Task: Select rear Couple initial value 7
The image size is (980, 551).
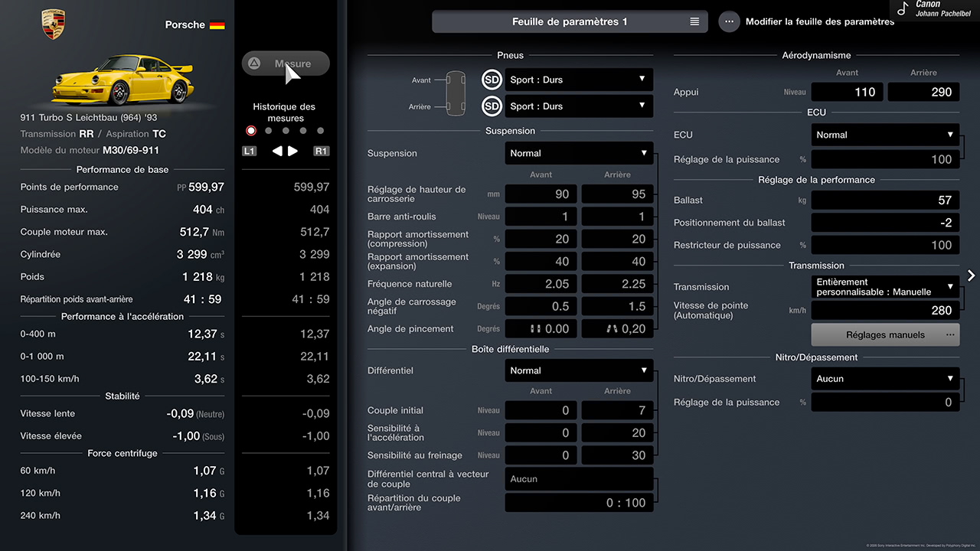Action: [618, 410]
